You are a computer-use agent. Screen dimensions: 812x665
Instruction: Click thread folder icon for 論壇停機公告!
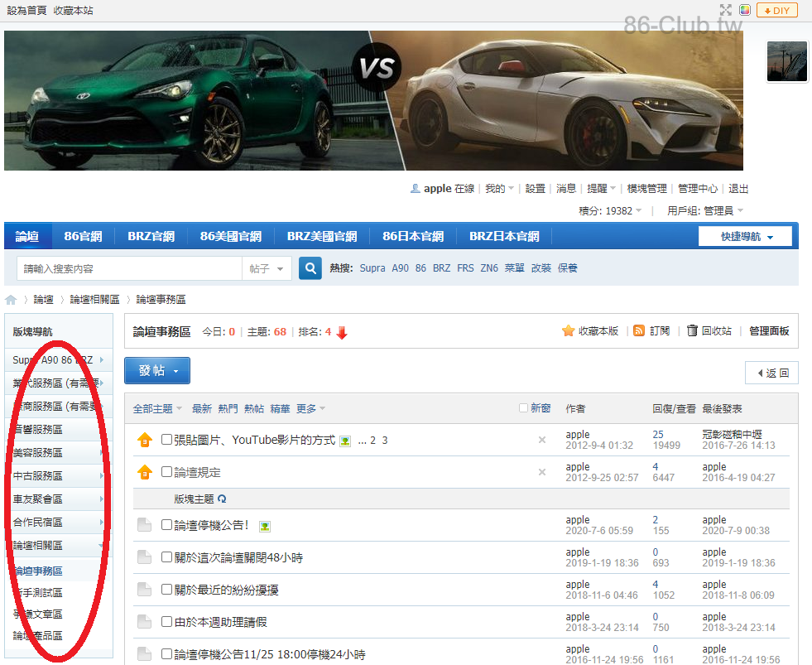tap(145, 525)
